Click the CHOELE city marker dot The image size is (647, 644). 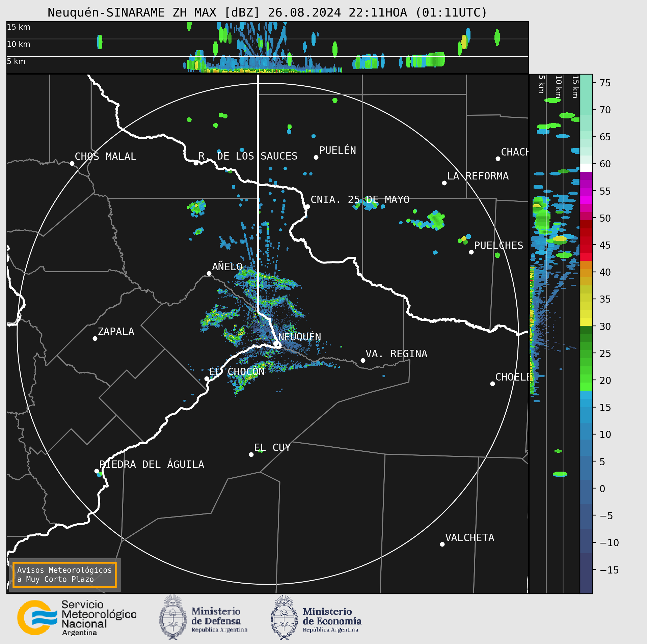[x=492, y=384]
